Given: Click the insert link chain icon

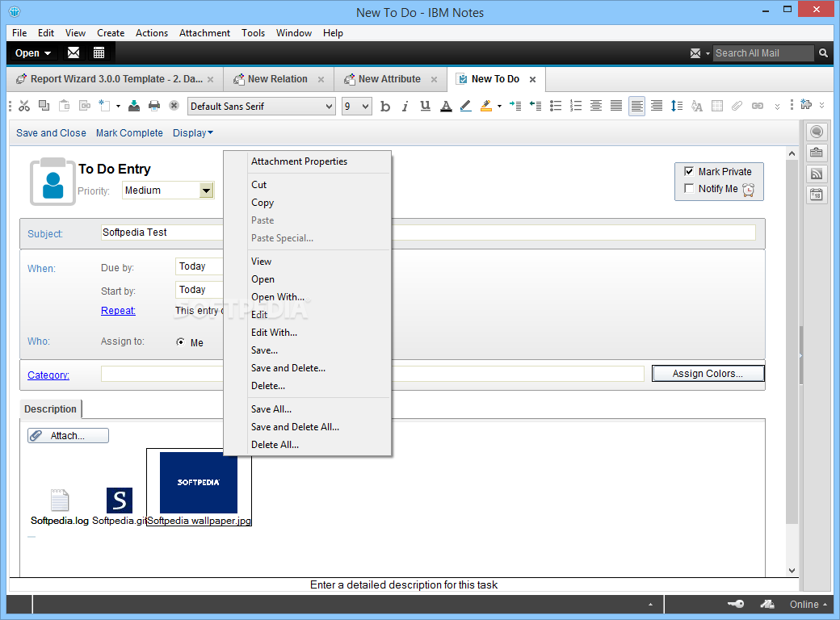Looking at the screenshot, I should click(757, 106).
